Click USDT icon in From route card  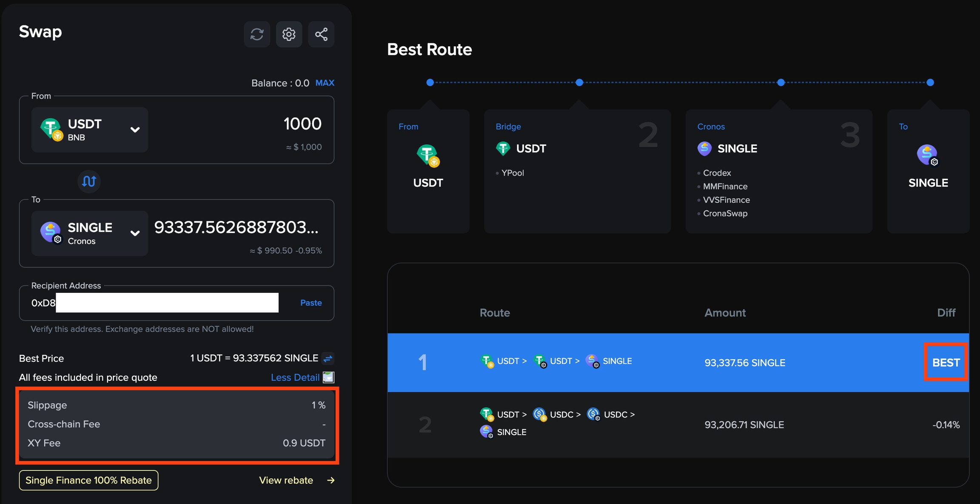pos(427,155)
